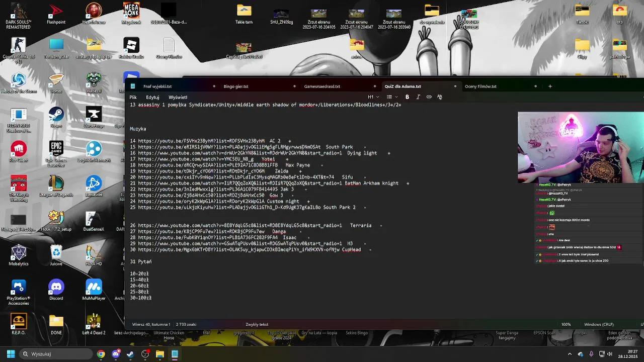Add a new Notepad tab with plus button

(550, 86)
